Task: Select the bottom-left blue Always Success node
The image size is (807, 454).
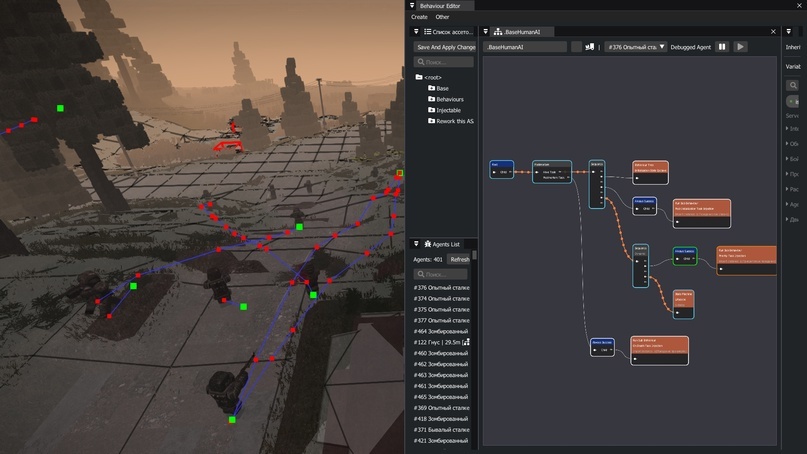Action: tap(602, 347)
